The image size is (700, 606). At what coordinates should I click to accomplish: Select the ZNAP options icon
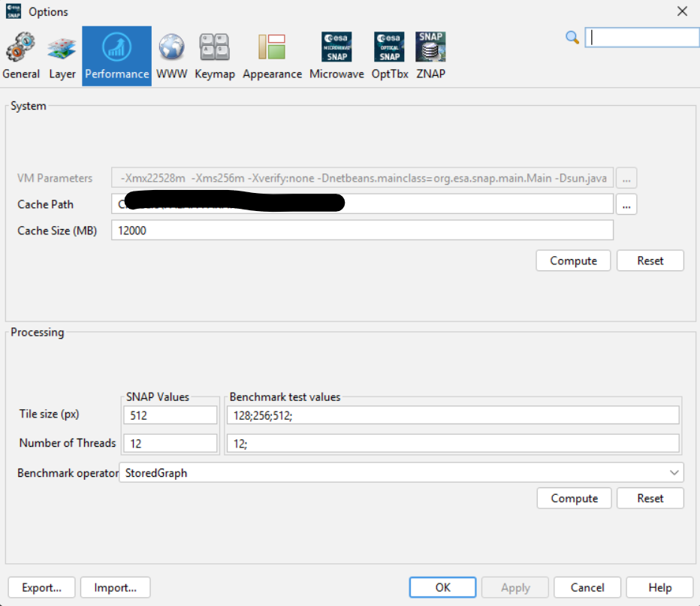pos(430,56)
